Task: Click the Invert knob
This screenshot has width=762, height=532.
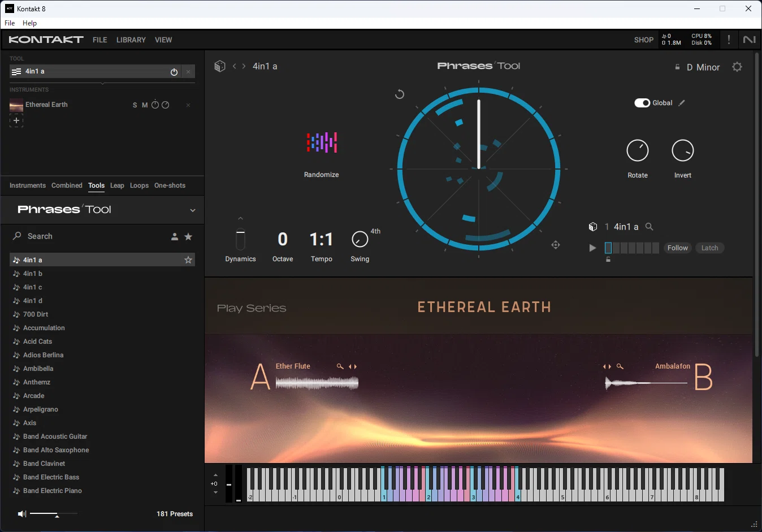Action: pos(682,150)
